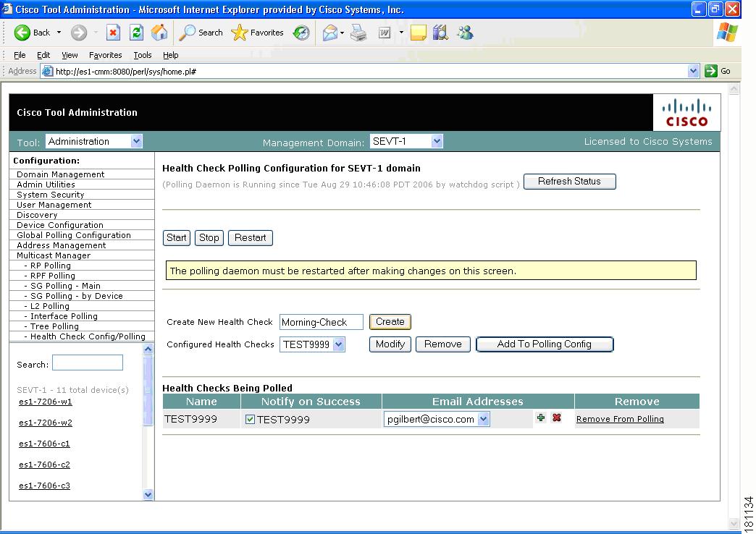Screen dimensions: 756x534
Task: Click the device list scrollbar thumb
Action: (x=148, y=391)
